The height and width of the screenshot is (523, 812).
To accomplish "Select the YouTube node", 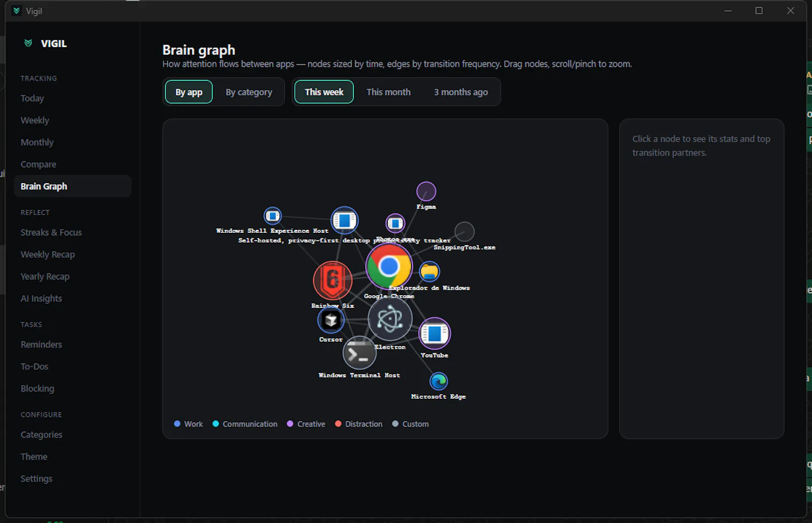I will 434,333.
